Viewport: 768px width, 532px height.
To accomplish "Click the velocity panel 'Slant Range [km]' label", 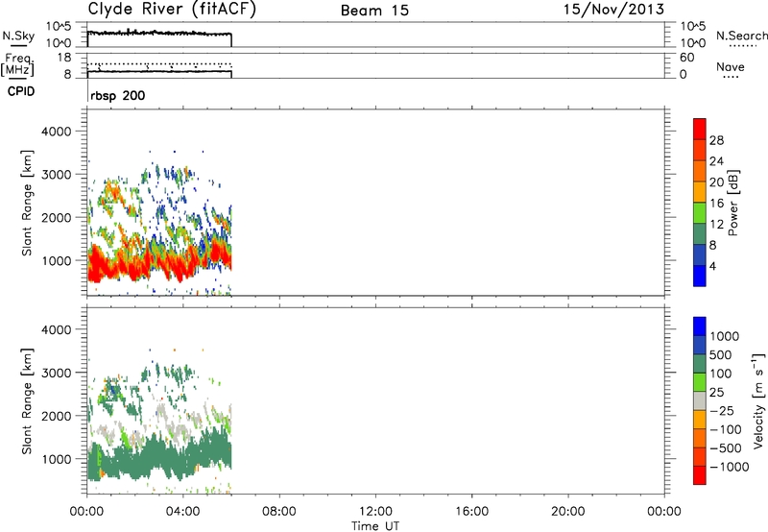I will tap(27, 401).
